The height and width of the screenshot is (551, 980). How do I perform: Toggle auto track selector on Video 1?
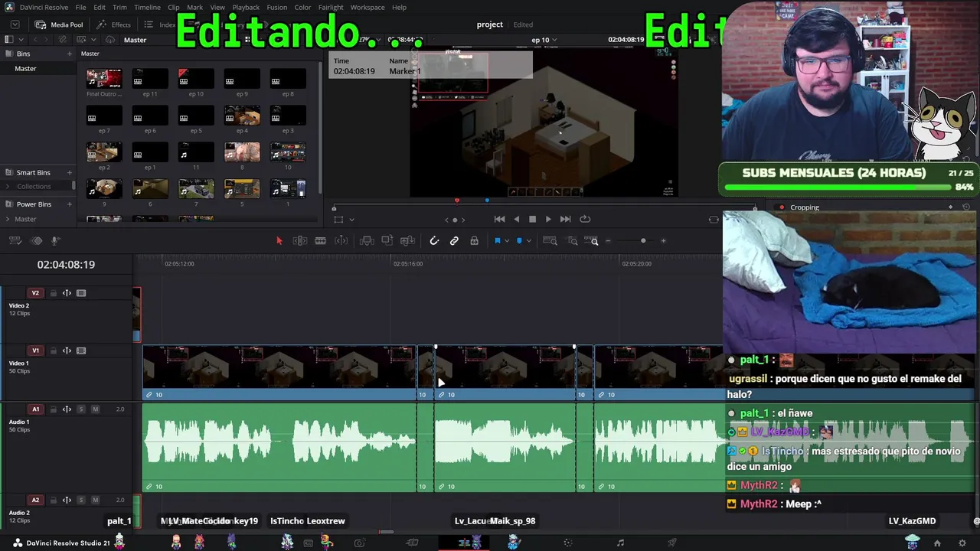[x=67, y=350]
